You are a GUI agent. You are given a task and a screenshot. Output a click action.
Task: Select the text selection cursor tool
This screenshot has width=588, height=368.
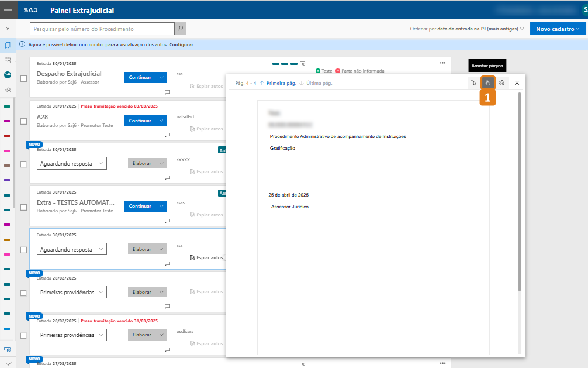(x=473, y=83)
